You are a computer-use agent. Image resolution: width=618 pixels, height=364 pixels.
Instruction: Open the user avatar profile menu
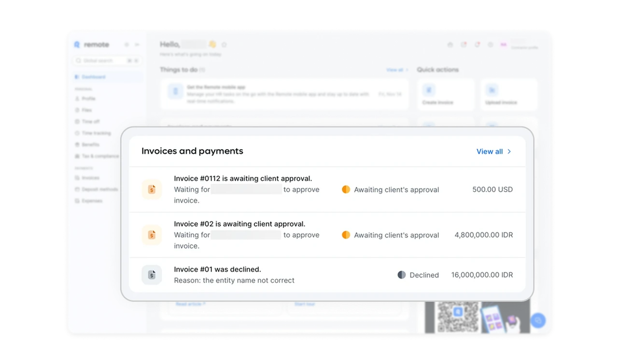tap(504, 44)
